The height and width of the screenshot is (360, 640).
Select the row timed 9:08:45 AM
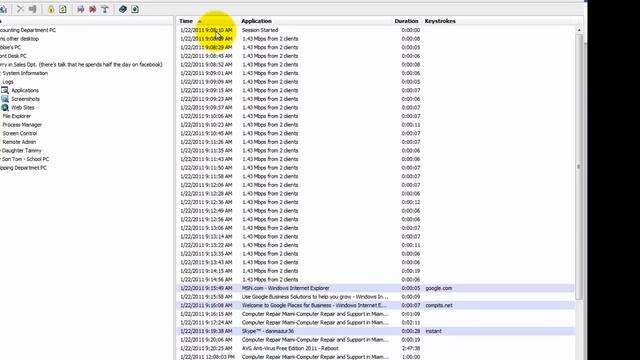pos(376,56)
